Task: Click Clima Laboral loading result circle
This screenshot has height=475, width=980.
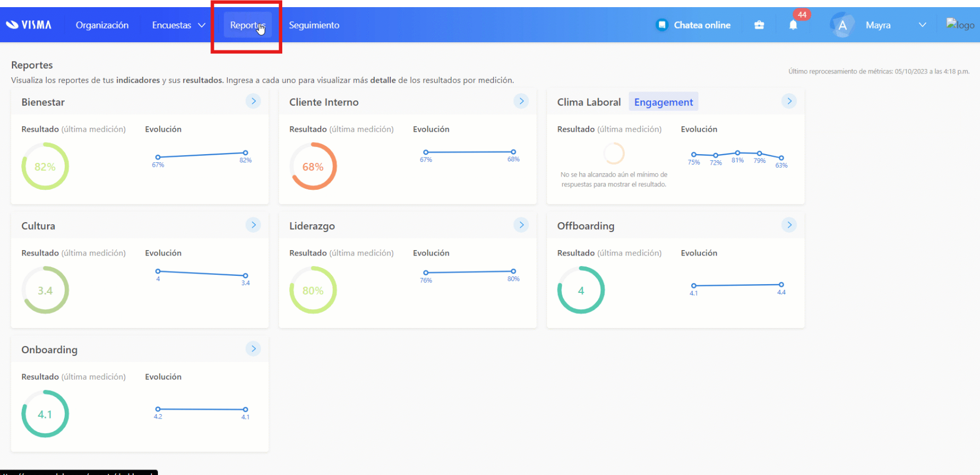Action: click(614, 154)
